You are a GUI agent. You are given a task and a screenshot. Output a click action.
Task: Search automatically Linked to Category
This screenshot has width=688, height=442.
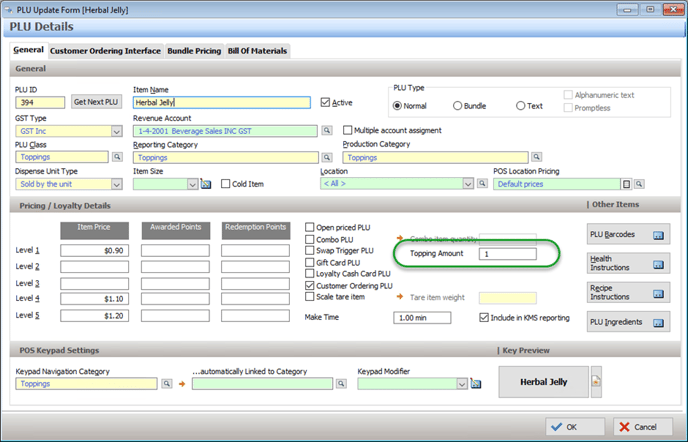pos(341,384)
